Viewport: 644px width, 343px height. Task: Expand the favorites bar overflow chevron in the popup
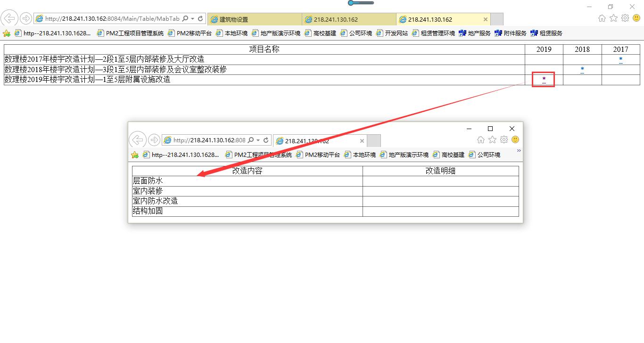click(x=519, y=151)
